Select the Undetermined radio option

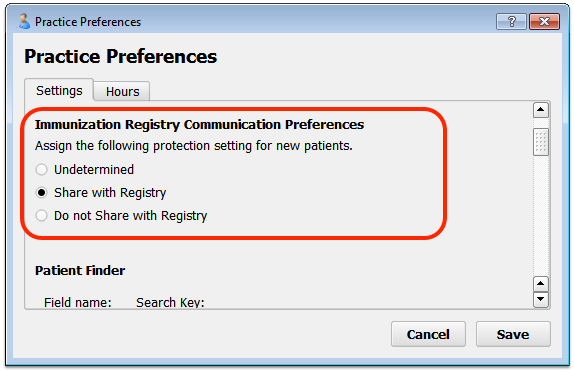click(x=41, y=170)
